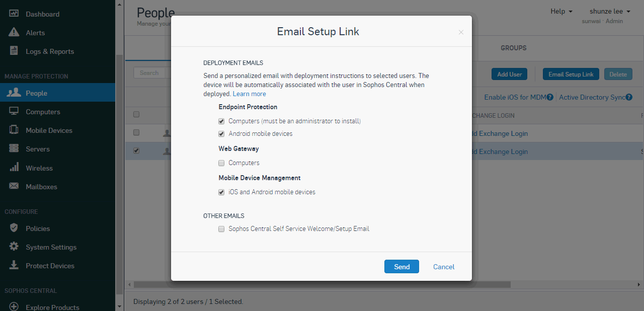Open Dashboard from sidebar menu

tap(42, 14)
